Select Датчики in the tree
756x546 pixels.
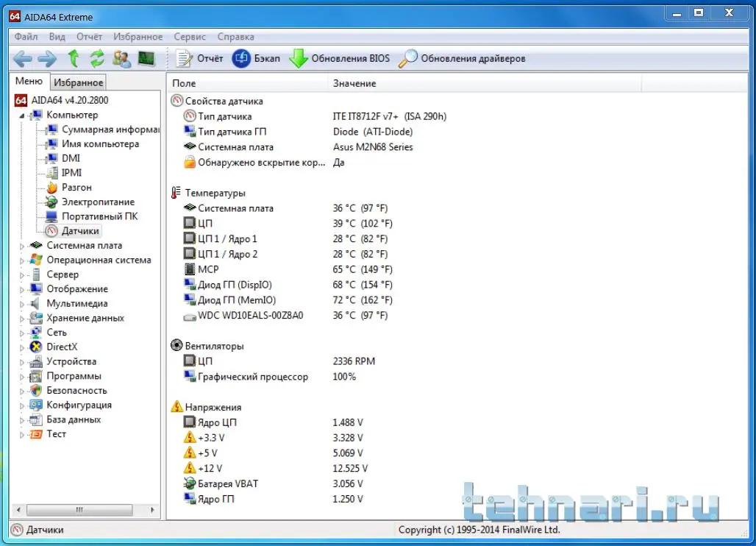pyautogui.click(x=80, y=231)
